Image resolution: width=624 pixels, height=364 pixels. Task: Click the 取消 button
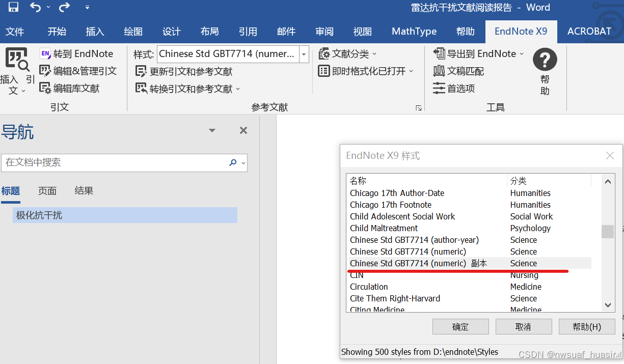pos(524,327)
